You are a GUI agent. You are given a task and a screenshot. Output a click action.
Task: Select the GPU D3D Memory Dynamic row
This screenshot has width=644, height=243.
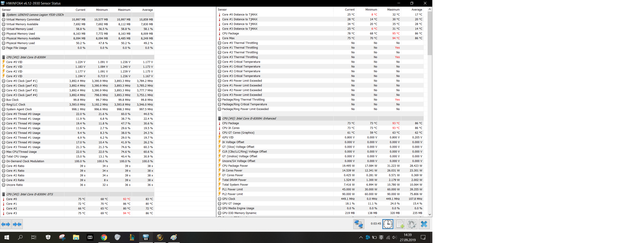(x=320, y=213)
